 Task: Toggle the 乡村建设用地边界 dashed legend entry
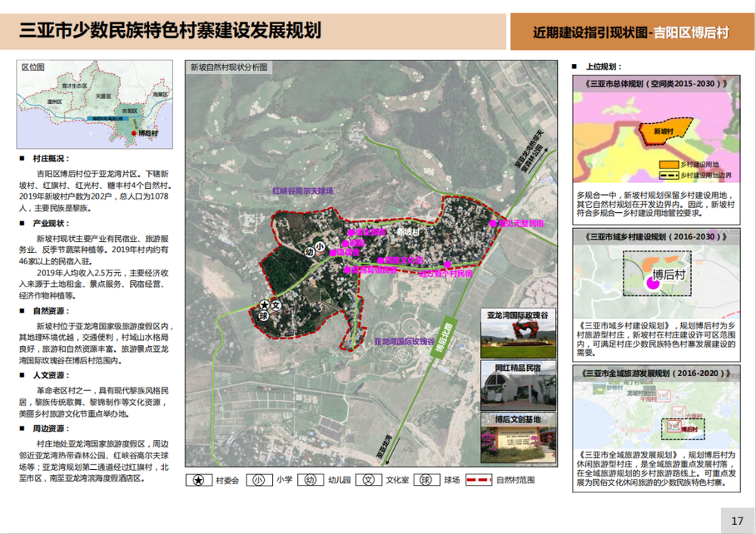point(669,174)
